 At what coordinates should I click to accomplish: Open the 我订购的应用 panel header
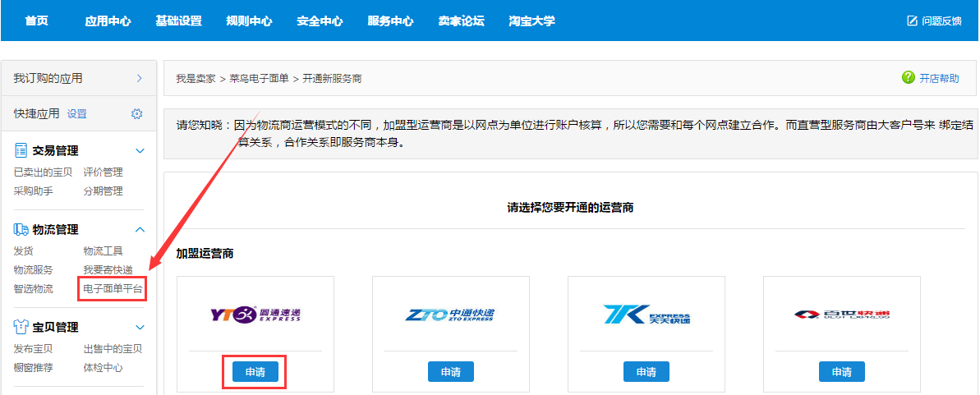(79, 78)
